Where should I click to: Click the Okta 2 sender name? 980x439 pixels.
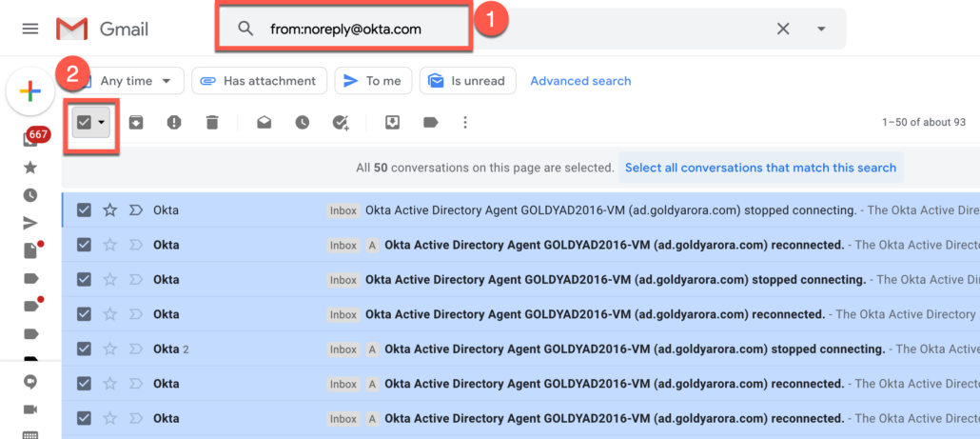[167, 349]
